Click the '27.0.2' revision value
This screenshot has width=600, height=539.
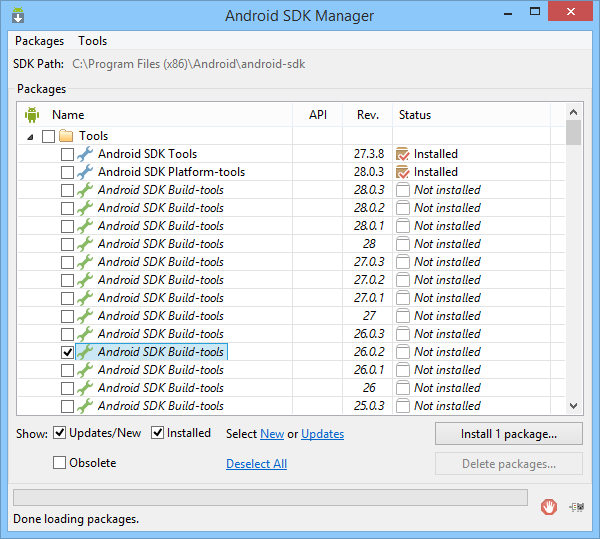[x=369, y=280]
